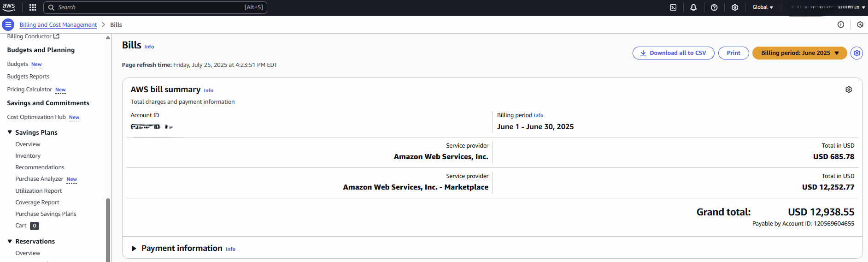The height and width of the screenshot is (262, 868).
Task: Click the Bills page preferences gear icon
Action: (x=857, y=53)
